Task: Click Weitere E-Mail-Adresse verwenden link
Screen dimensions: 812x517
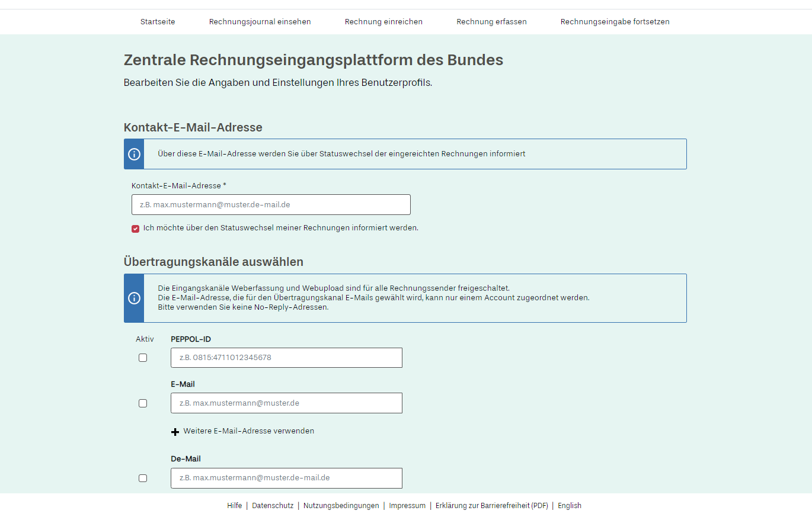Action: pos(249,431)
